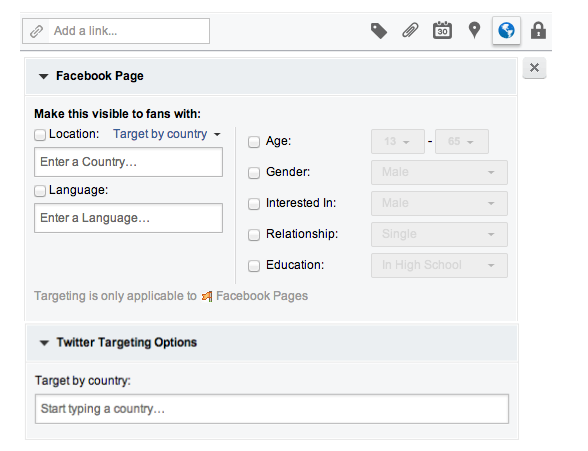Collapse the Twitter Targeting Options section

click(44, 343)
